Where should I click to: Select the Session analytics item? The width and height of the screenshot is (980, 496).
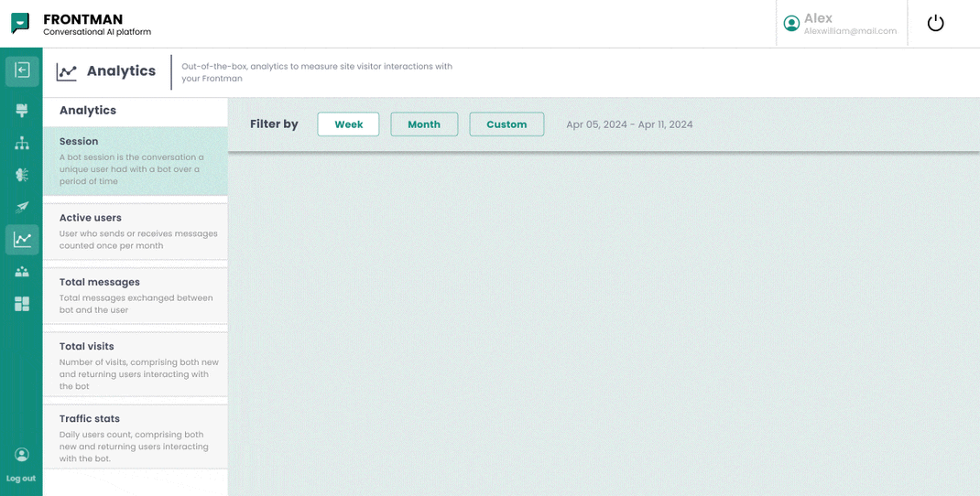tap(135, 161)
